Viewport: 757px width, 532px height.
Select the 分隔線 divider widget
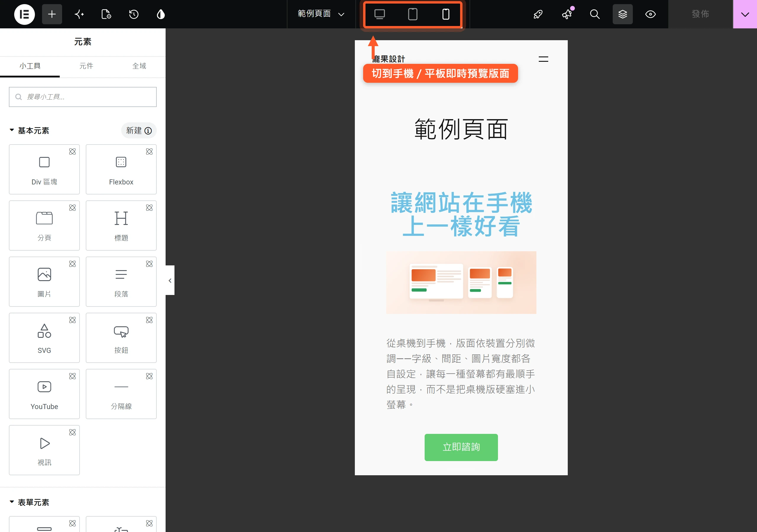[121, 394]
